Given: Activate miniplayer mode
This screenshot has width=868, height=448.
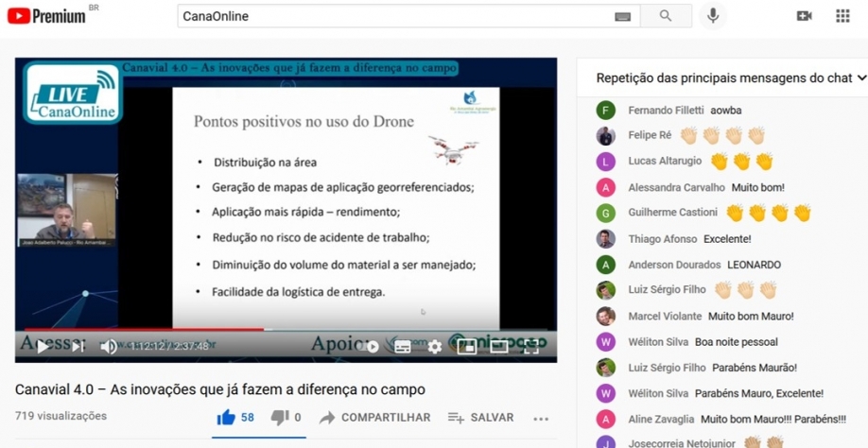Looking at the screenshot, I should tap(466, 347).
